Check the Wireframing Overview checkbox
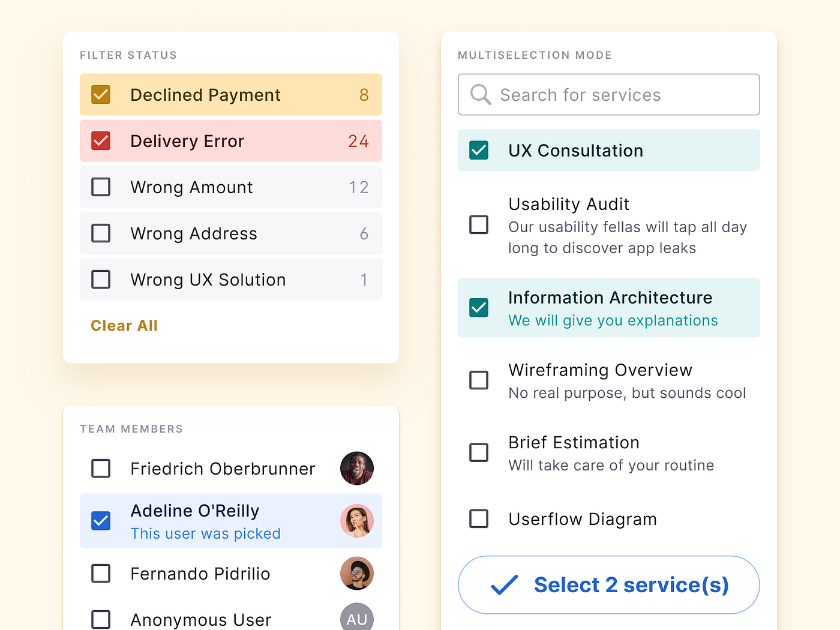The width and height of the screenshot is (840, 630). 479,380
